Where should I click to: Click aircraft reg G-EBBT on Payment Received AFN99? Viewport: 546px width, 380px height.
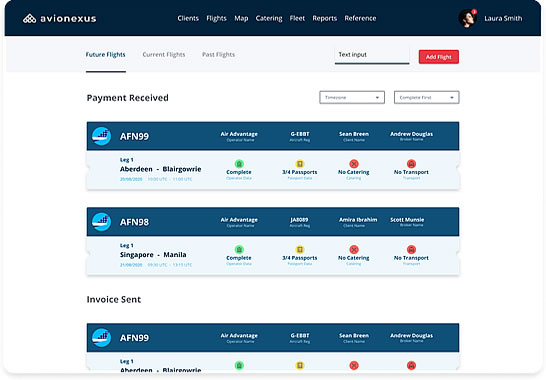300,134
